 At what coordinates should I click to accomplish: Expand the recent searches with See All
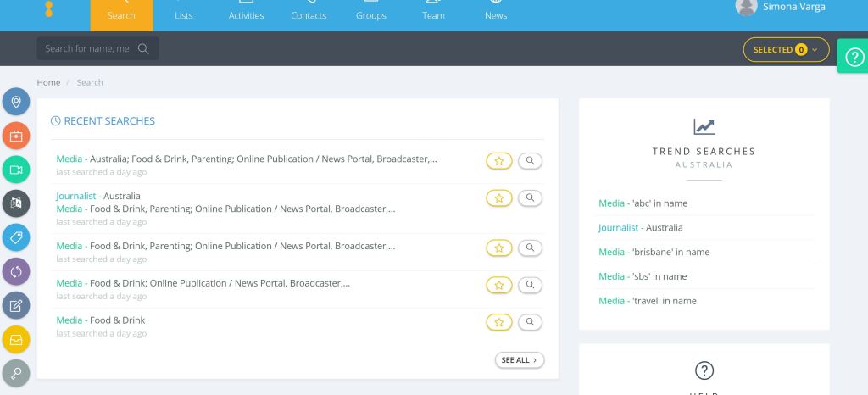520,360
